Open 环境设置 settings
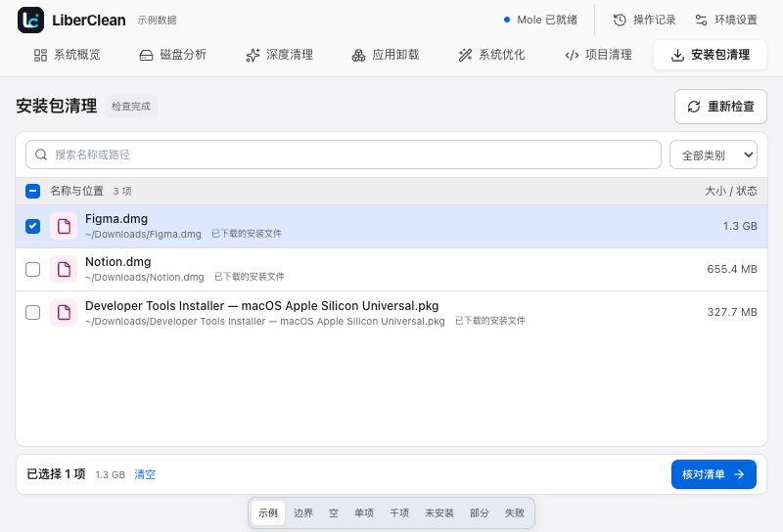Screen dimensions: 783x532 [x=726, y=20]
